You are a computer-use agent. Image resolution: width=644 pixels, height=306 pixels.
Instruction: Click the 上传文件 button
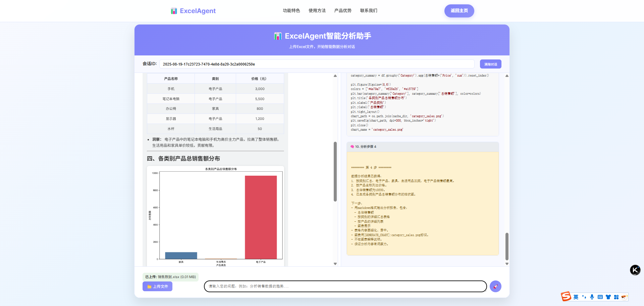click(157, 287)
